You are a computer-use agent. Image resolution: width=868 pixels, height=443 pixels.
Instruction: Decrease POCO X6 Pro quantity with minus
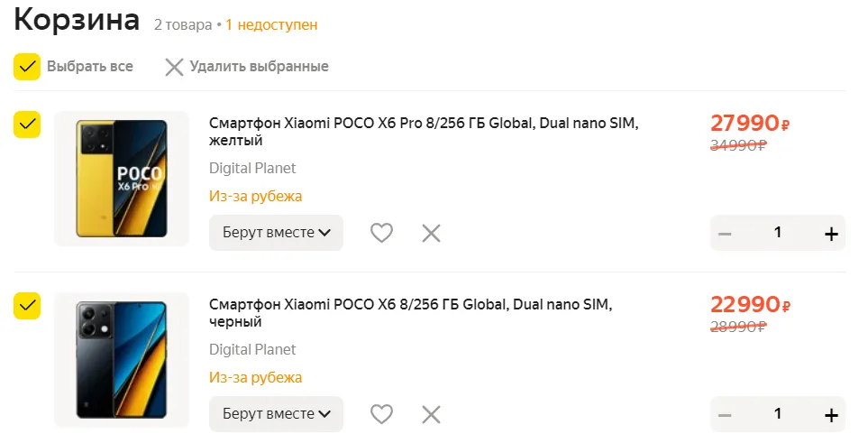point(725,234)
